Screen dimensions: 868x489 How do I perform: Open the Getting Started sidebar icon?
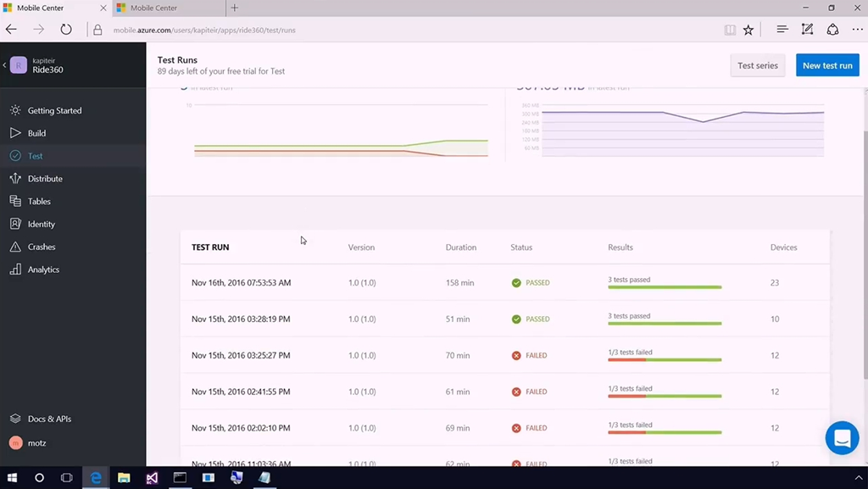point(15,110)
